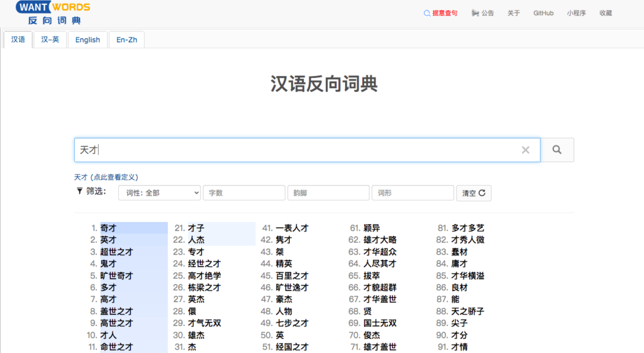
Task: Select result word 英才
Action: (108, 240)
